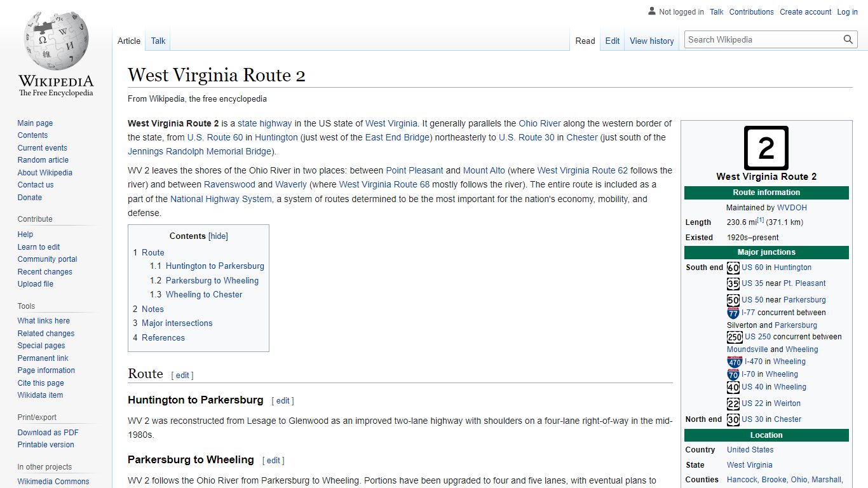The height and width of the screenshot is (488, 868).
Task: Click the search magnifier icon
Action: [848, 39]
